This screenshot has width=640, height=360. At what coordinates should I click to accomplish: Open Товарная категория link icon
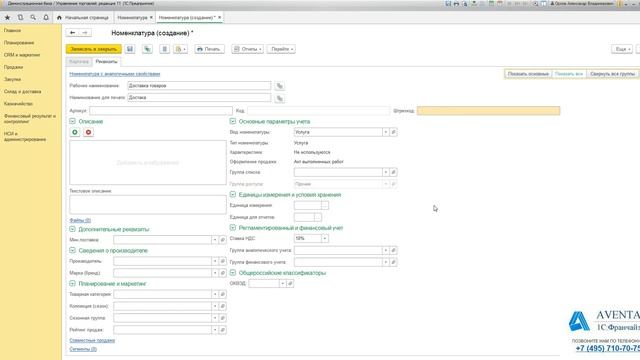222,294
